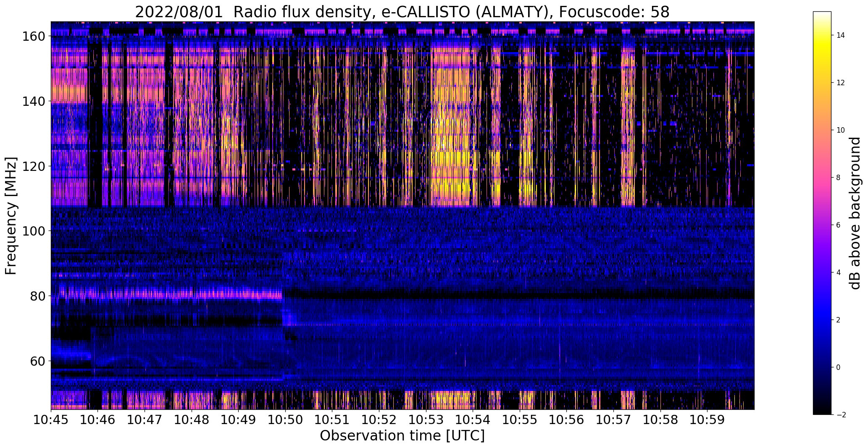The width and height of the screenshot is (868, 448).
Task: Click the 10:56 time tick label
Action: tap(566, 420)
